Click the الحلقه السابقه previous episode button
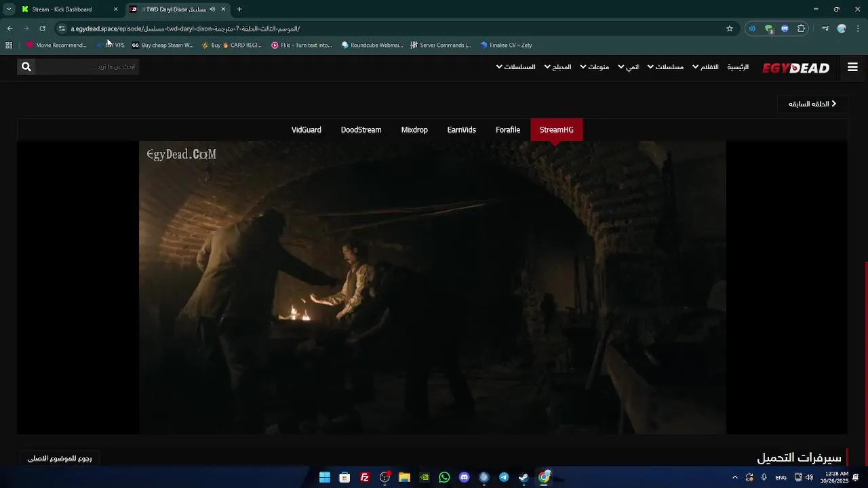868x488 pixels. click(x=812, y=104)
